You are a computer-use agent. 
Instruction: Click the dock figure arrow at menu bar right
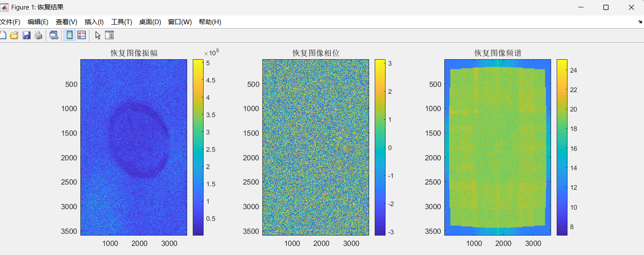coord(640,22)
